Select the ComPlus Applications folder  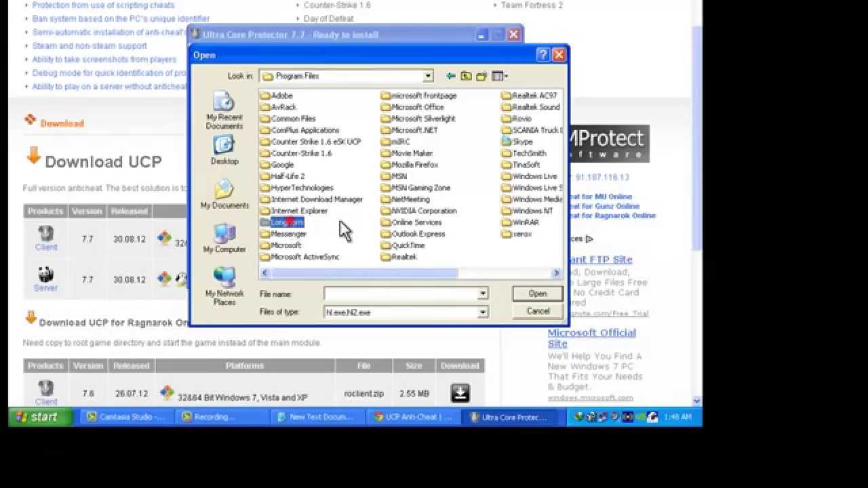(300, 130)
